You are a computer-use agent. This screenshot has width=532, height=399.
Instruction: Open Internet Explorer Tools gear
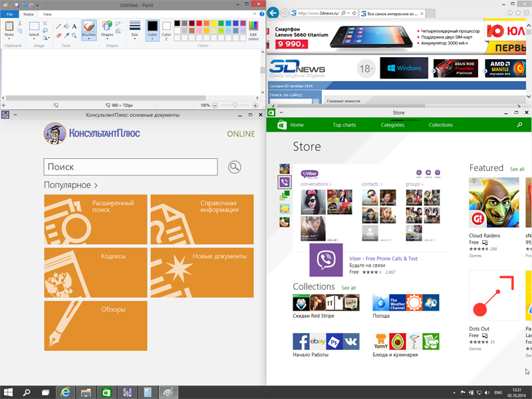tap(526, 13)
